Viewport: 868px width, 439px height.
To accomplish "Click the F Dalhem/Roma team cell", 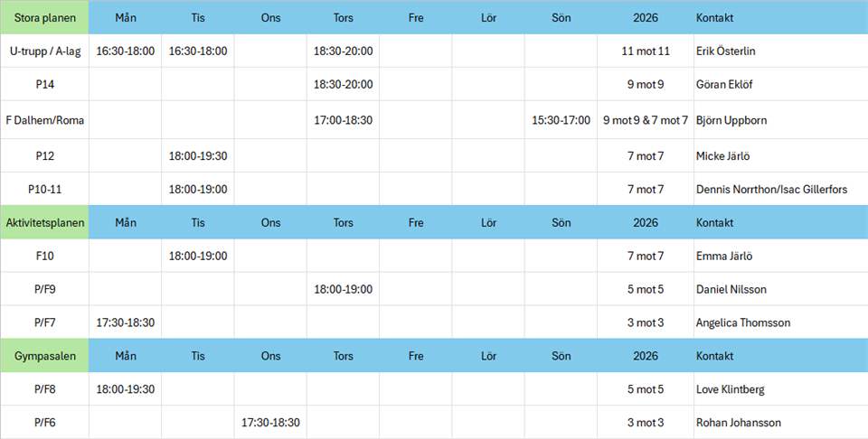I will point(44,119).
